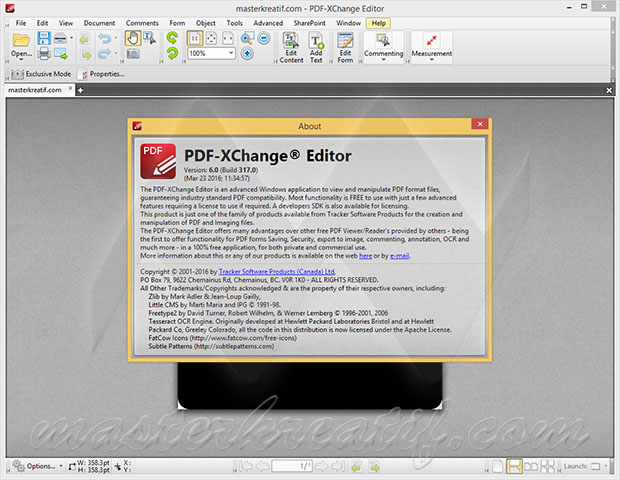Open the File menu

[x=21, y=23]
